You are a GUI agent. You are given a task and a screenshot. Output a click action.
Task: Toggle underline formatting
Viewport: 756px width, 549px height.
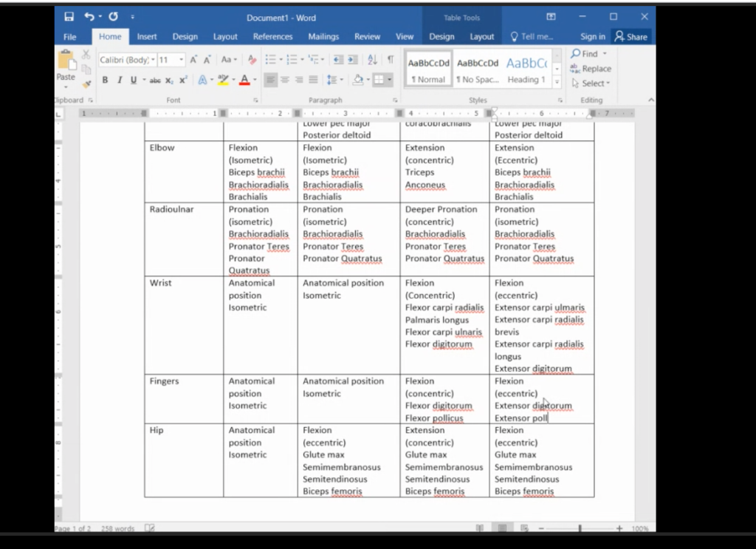coord(134,81)
